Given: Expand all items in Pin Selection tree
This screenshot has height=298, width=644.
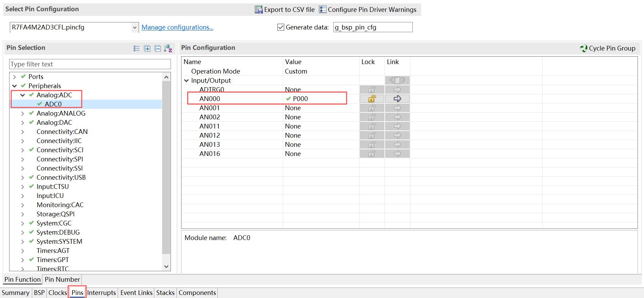Looking at the screenshot, I should 147,48.
